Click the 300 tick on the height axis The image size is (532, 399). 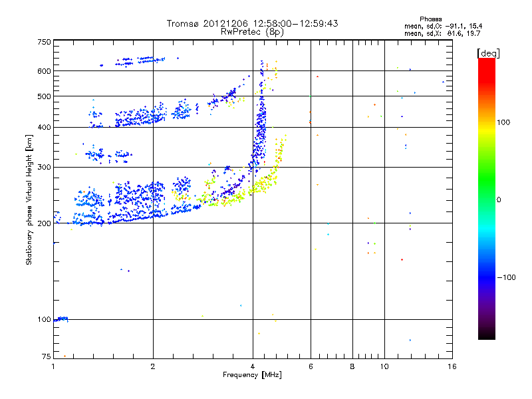[44, 167]
